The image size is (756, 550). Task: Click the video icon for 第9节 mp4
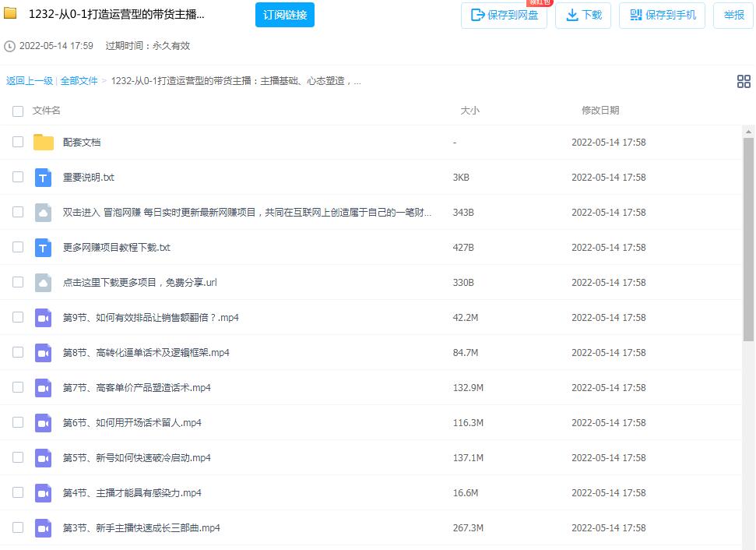(44, 318)
